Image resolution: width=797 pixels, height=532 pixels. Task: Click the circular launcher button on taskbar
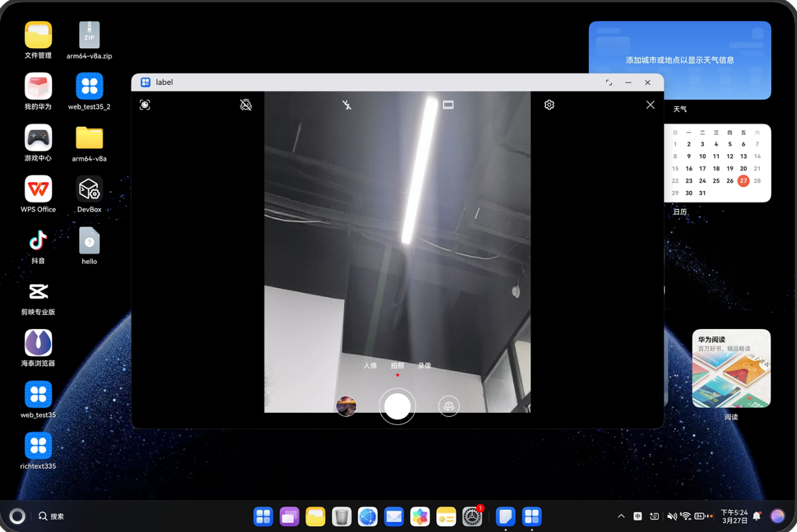point(17,516)
